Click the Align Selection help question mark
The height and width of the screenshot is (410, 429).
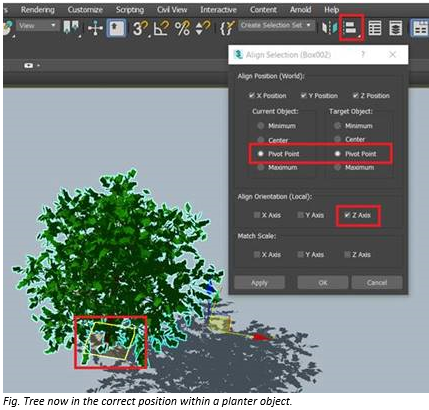point(363,54)
